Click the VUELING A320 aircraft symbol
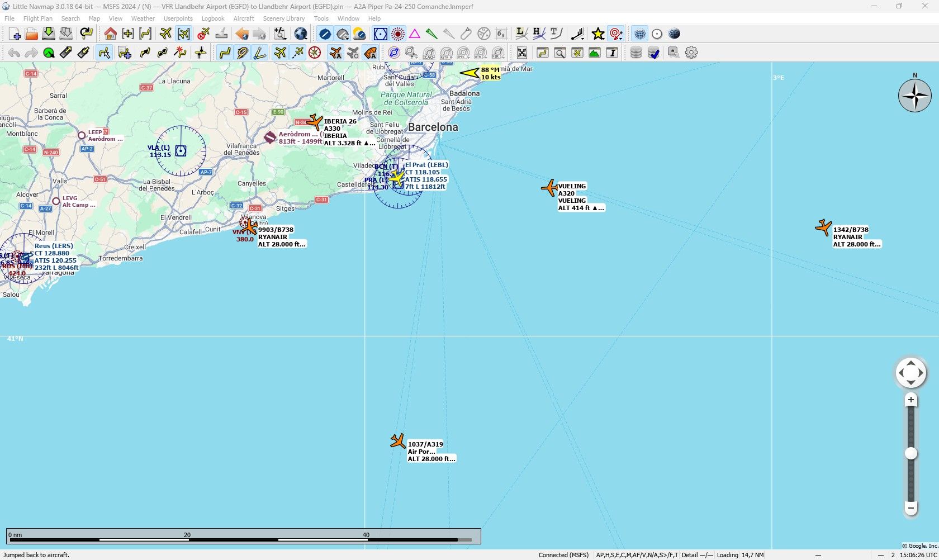Screen dimensions: 939x560 click(550, 188)
